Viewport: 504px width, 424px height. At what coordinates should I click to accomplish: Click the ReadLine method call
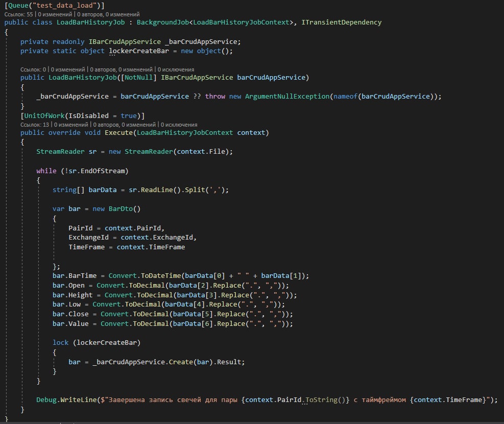[157, 190]
